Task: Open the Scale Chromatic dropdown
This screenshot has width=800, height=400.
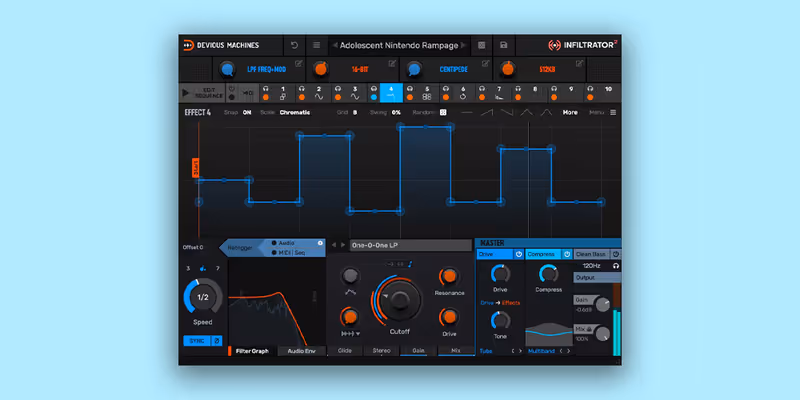Action: [x=294, y=112]
